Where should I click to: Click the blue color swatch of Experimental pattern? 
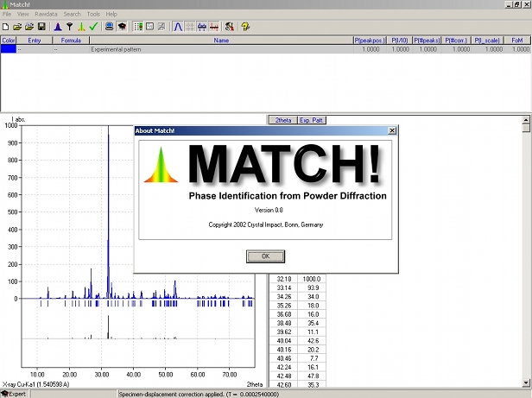coord(9,49)
